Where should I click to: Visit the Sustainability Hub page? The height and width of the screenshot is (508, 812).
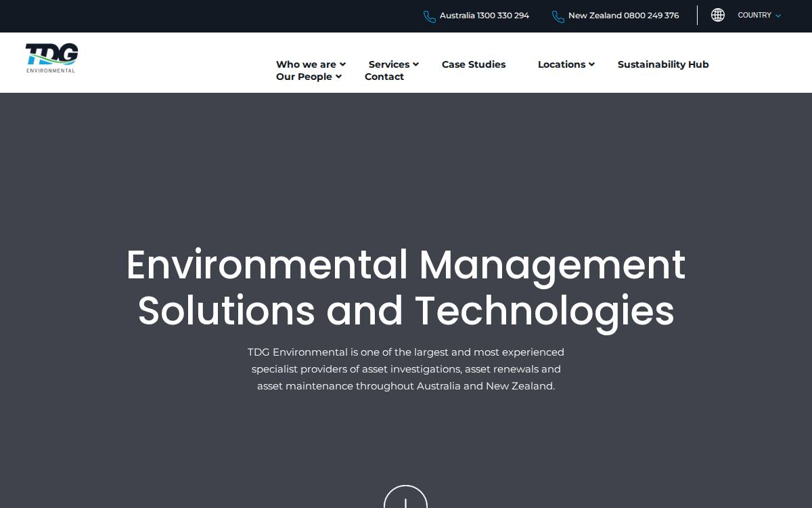point(663,64)
